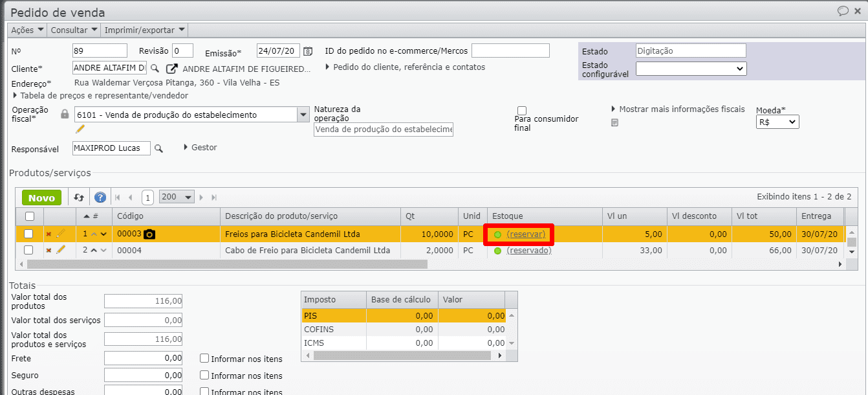Viewport: 868px width, 395px height.
Task: Refresh the products list with the refresh icon
Action: tap(78, 198)
